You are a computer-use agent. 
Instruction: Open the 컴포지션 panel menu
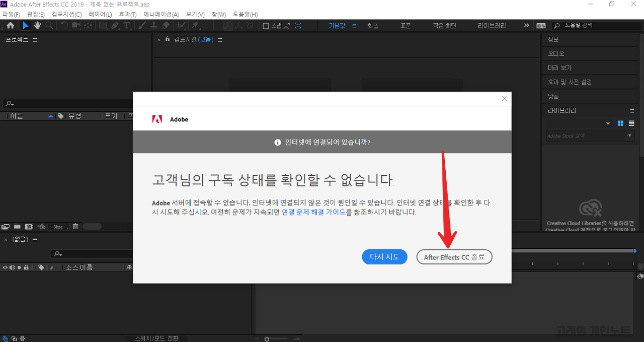(x=220, y=40)
